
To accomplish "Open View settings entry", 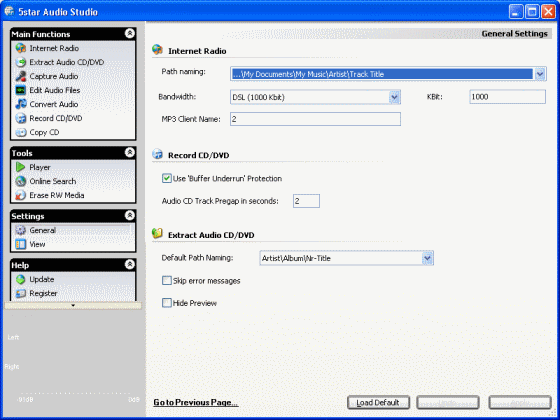I will (38, 244).
